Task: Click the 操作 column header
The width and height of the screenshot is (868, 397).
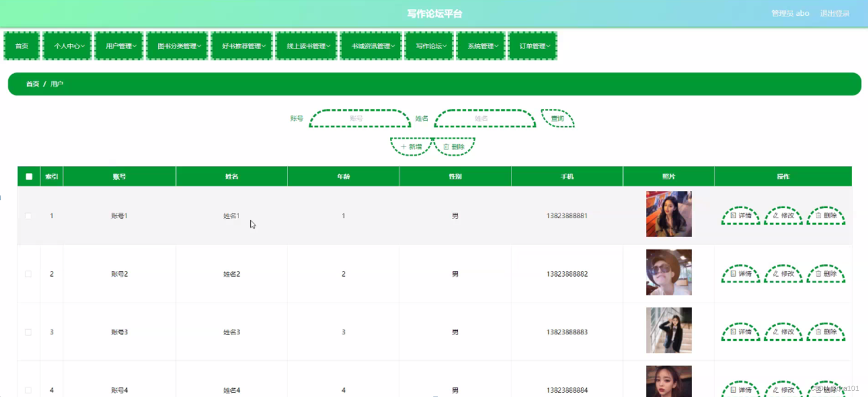Action: pyautogui.click(x=783, y=176)
